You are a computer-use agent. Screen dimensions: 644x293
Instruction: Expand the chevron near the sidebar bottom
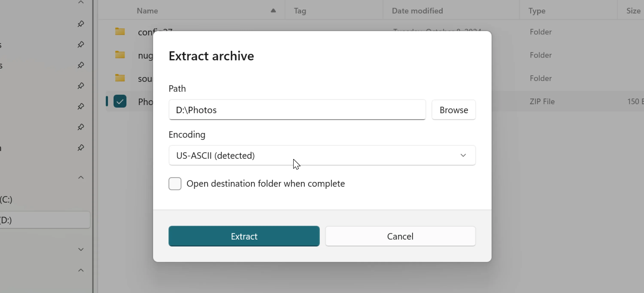click(80, 249)
